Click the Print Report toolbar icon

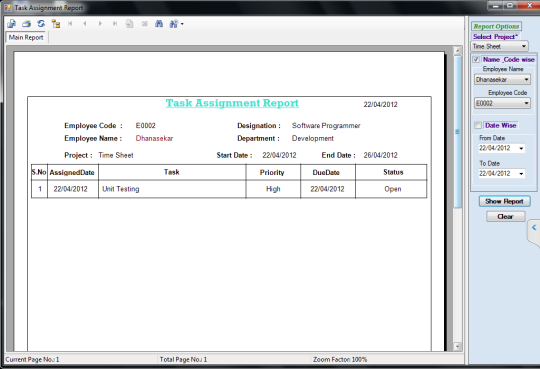[26, 24]
